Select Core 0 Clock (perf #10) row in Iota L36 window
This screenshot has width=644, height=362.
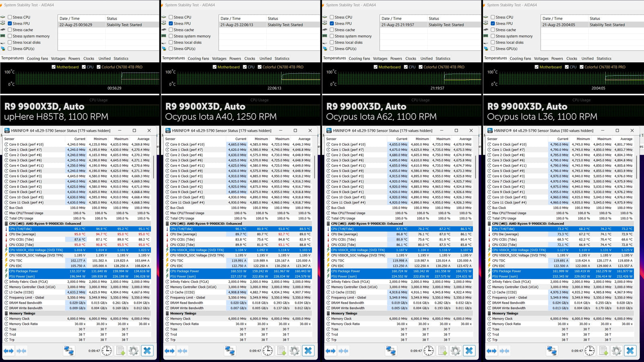click(x=561, y=144)
